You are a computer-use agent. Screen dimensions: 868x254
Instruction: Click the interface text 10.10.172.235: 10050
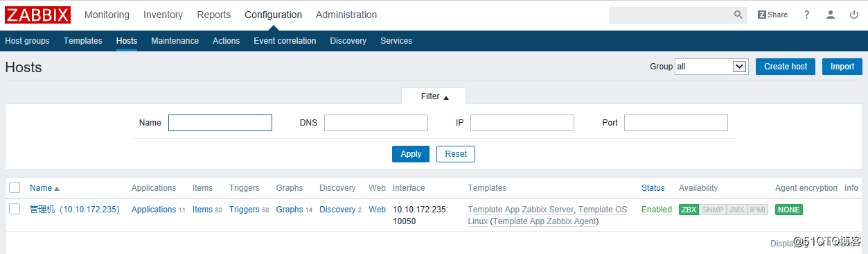[420, 215]
